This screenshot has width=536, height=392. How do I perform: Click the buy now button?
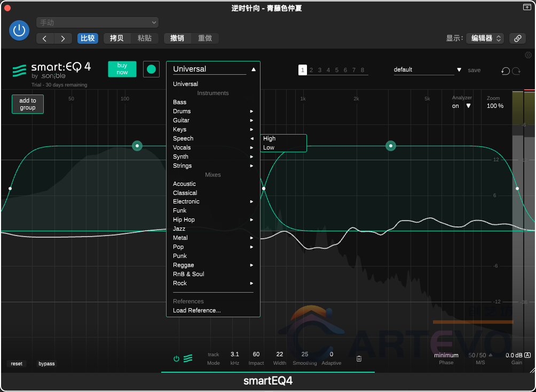point(122,69)
